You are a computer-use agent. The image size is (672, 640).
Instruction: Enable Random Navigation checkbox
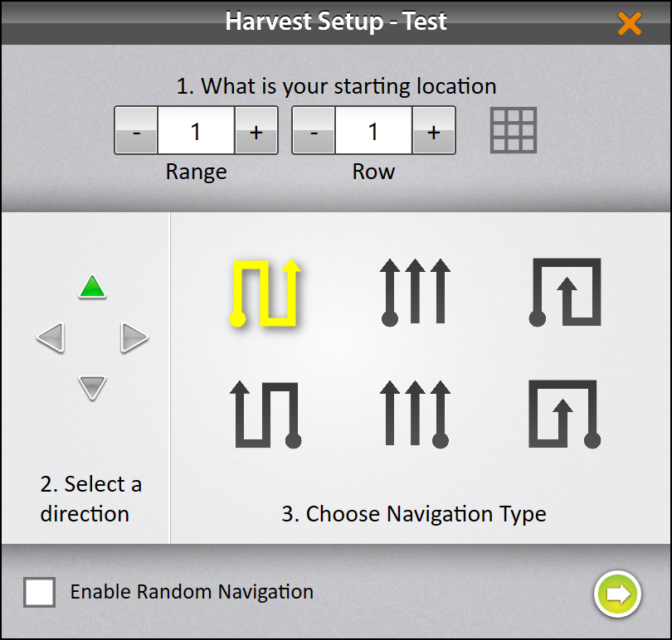click(40, 592)
